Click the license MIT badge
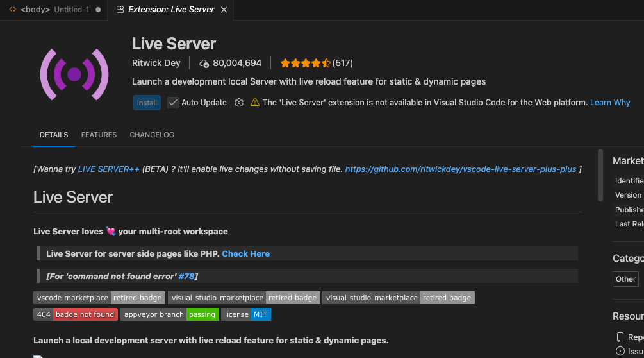 click(x=246, y=314)
